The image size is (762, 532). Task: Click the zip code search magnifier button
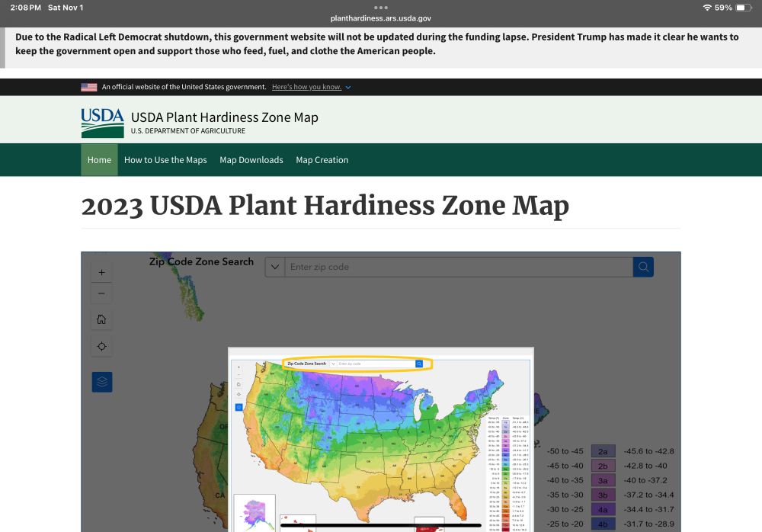click(643, 267)
